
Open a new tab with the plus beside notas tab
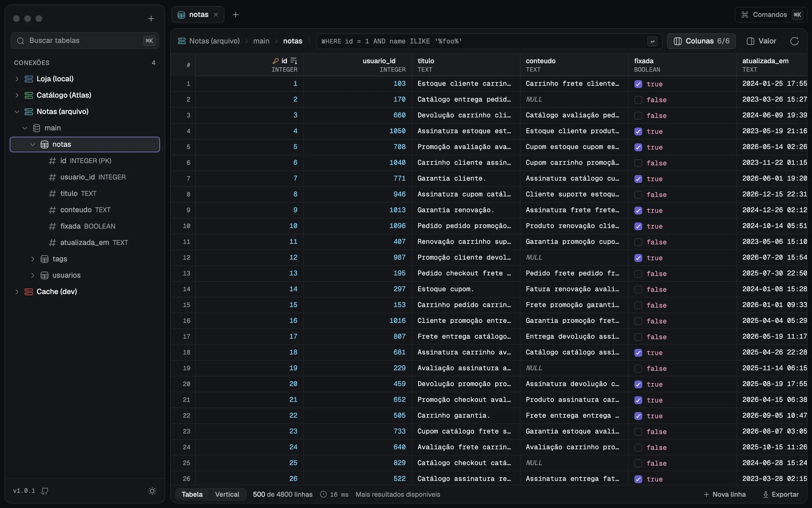(235, 15)
